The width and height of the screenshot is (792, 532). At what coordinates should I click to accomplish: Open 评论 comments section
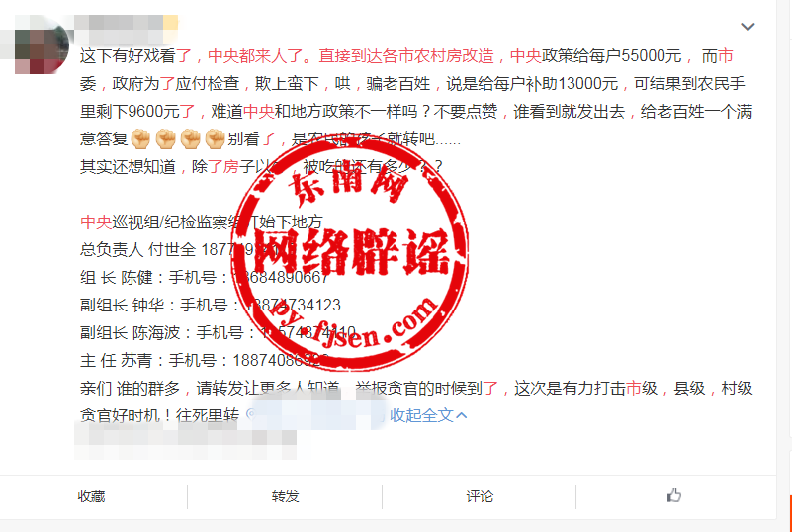click(x=480, y=496)
